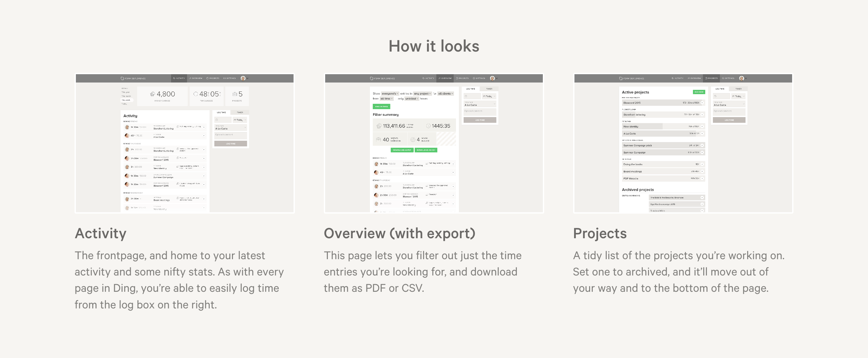Select the Projects nav tab in Activity screenshot
Viewport: 868px width, 358px height.
[x=213, y=78]
